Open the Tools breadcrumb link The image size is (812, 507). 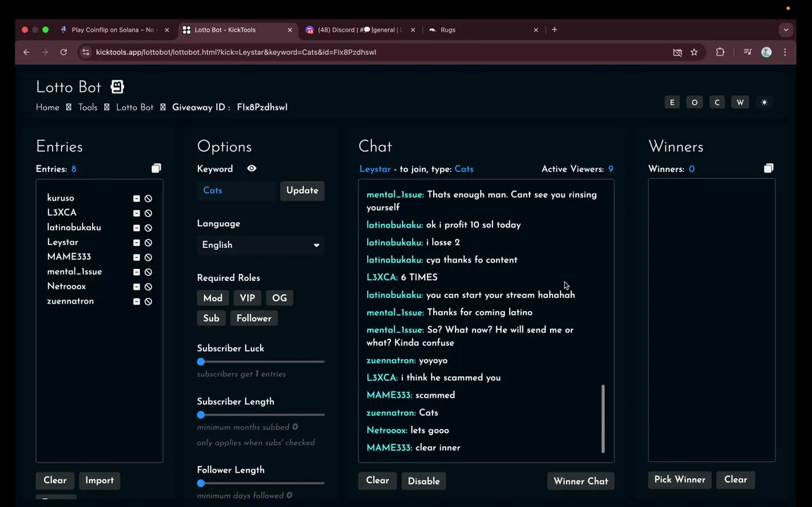pos(87,108)
